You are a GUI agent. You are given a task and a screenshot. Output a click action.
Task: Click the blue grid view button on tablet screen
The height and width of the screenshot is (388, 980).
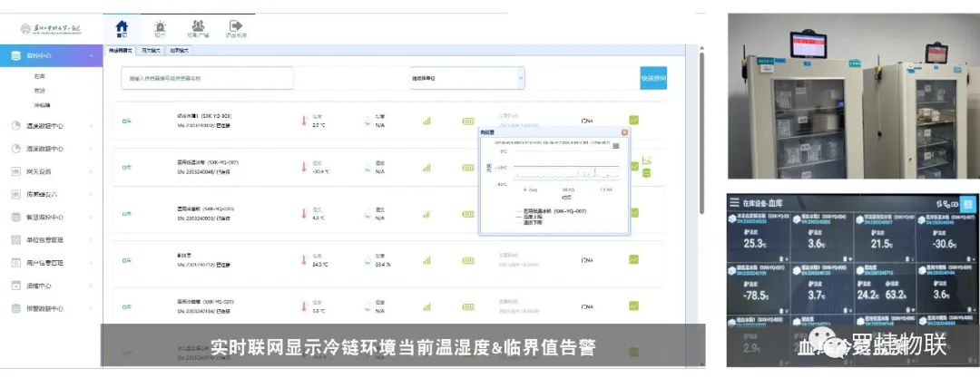coord(967,204)
